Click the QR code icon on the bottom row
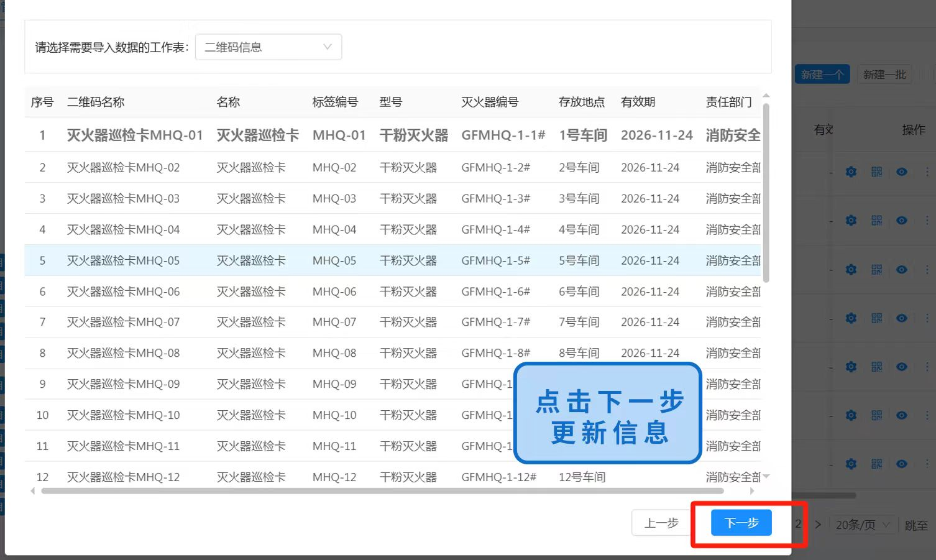The height and width of the screenshot is (560, 936). 876,463
